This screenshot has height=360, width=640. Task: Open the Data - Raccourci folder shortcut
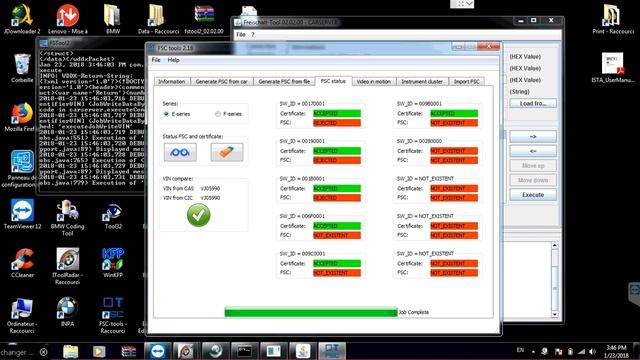pyautogui.click(x=158, y=19)
